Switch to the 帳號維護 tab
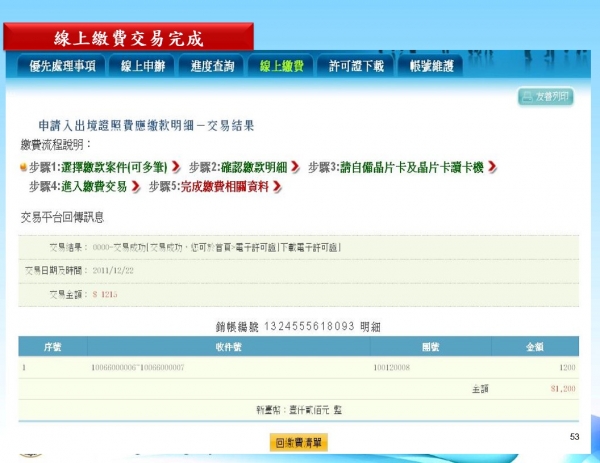This screenshot has height=463, width=600. point(431,66)
